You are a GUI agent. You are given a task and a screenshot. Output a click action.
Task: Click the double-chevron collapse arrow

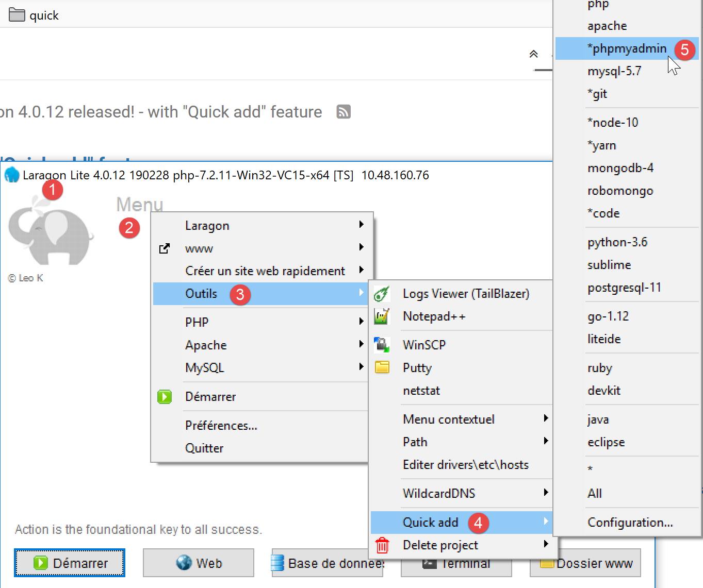[533, 54]
